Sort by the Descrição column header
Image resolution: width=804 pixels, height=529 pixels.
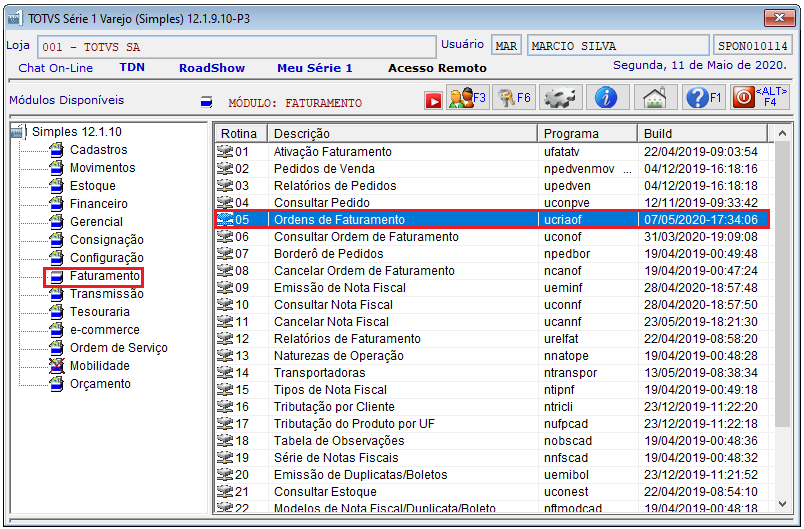click(x=403, y=133)
